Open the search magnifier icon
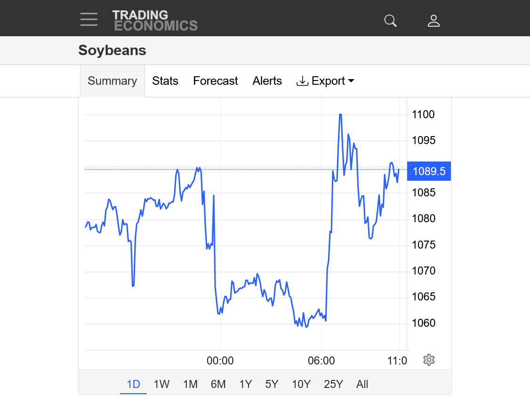Viewport: 530px width, 420px height. tap(390, 21)
